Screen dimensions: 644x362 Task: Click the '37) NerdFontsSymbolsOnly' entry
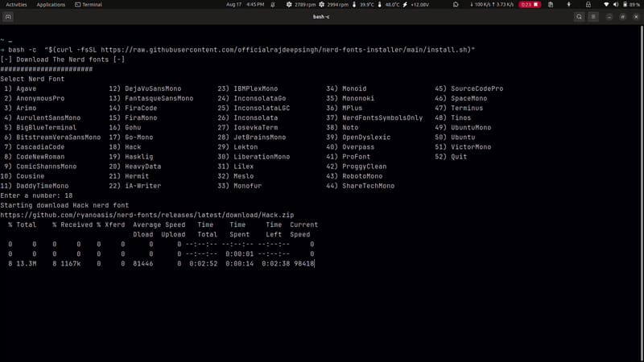(374, 117)
